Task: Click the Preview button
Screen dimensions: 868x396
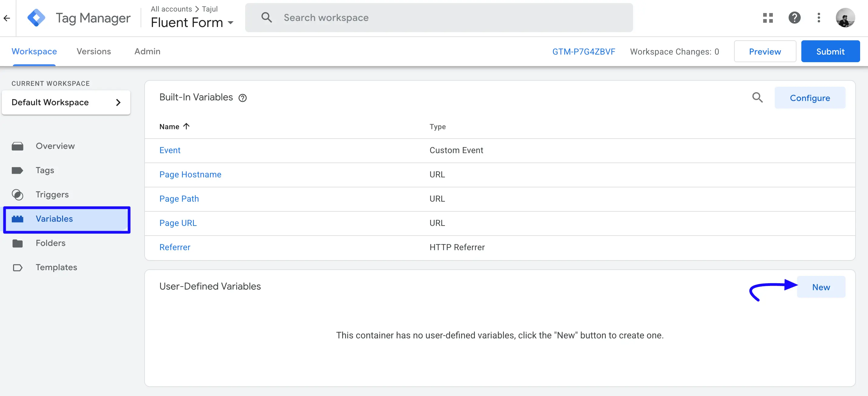Action: 765,51
